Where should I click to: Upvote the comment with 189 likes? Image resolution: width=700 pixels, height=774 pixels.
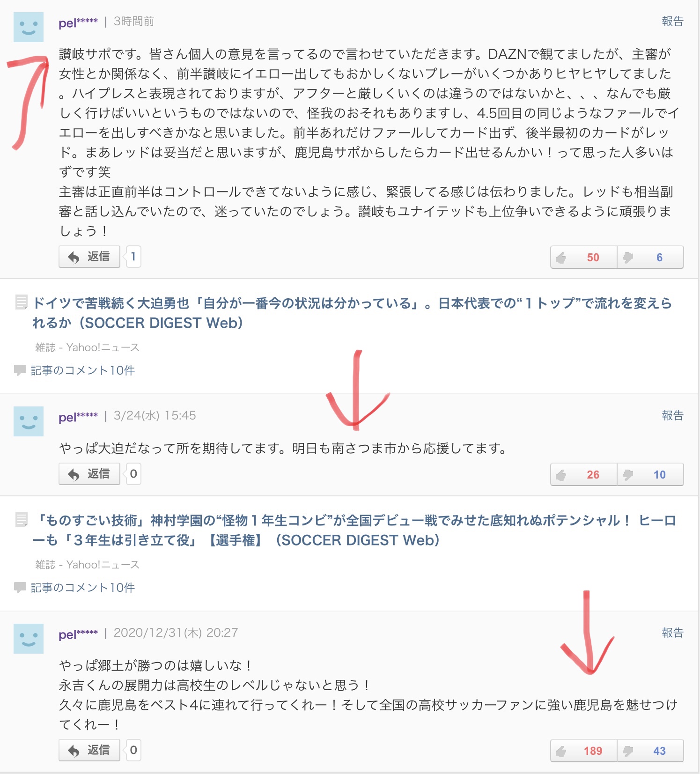[583, 751]
